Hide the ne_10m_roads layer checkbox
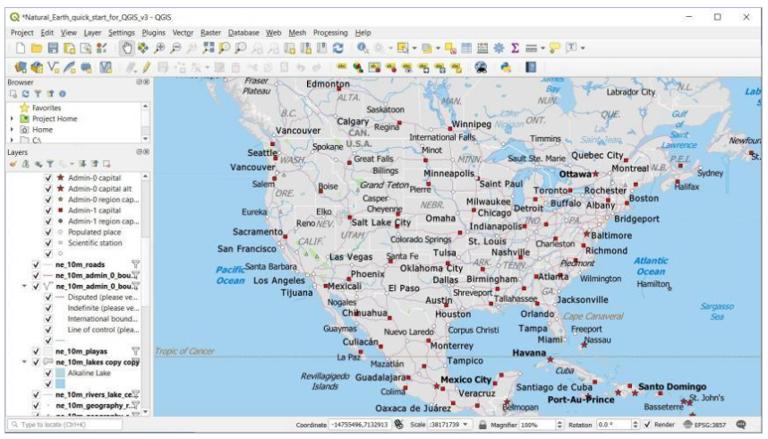 36,265
